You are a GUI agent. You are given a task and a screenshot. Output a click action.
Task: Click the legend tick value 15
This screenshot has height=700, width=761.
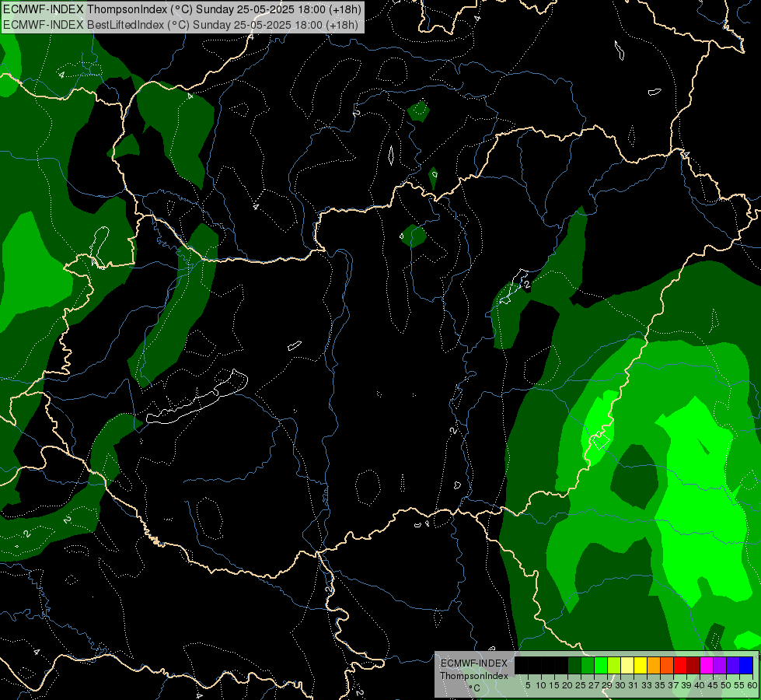pos(554,685)
